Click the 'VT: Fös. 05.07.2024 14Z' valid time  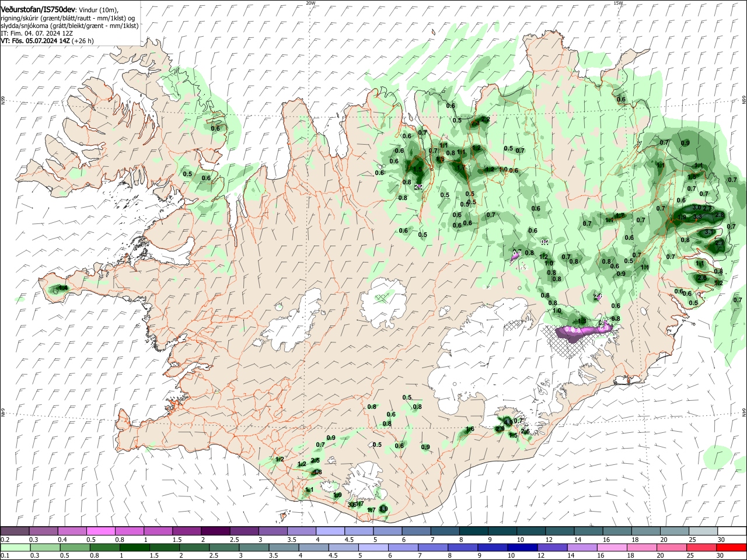36,41
